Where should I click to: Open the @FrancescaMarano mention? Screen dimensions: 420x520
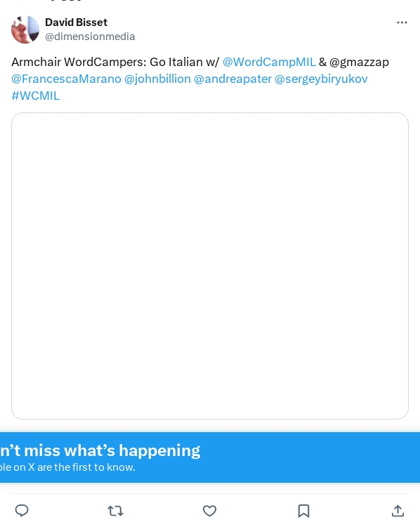point(66,79)
